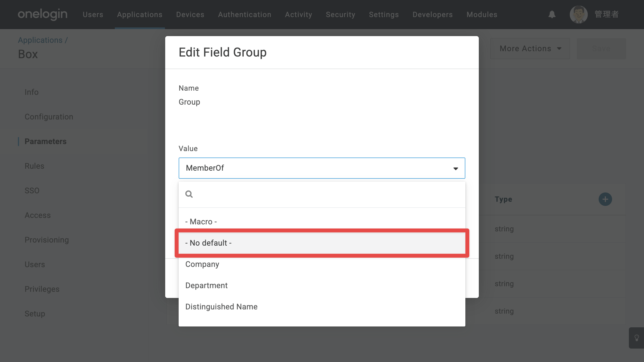Open the Users top menu
The height and width of the screenshot is (362, 644).
(x=93, y=15)
